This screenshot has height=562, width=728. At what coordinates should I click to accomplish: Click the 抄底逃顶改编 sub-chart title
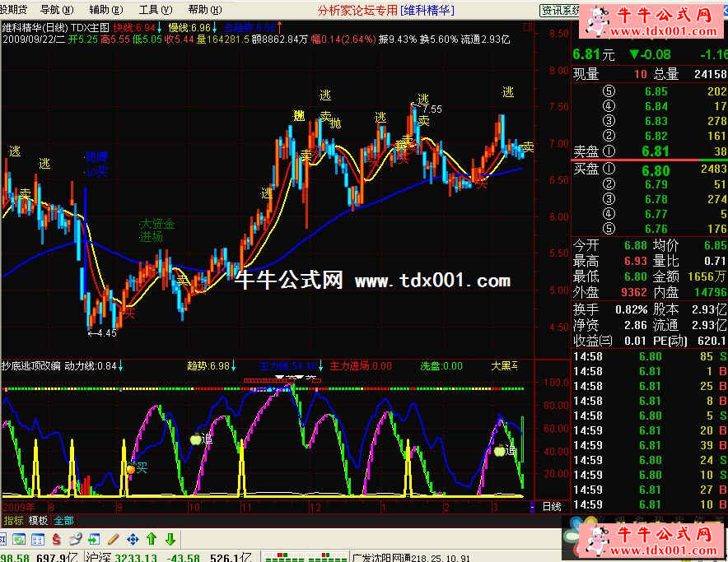tap(31, 365)
